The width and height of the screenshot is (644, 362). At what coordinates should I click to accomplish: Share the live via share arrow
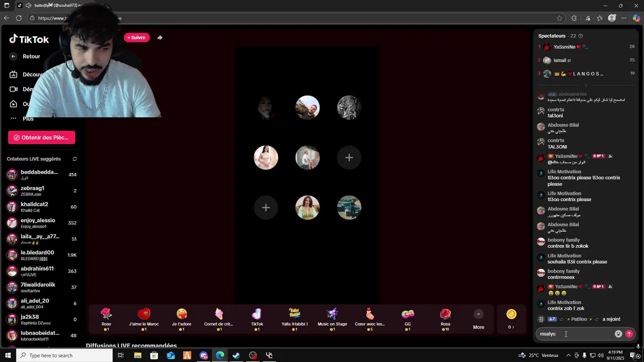point(159,38)
